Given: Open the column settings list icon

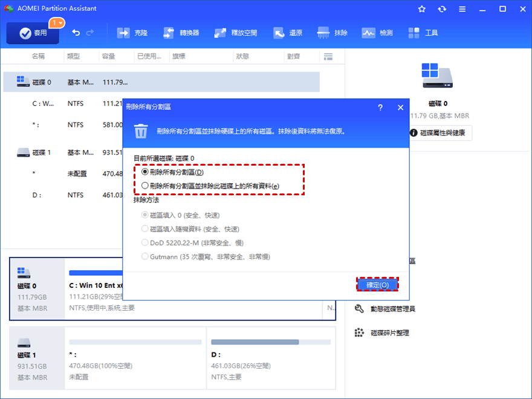Looking at the screenshot, I should [x=328, y=57].
